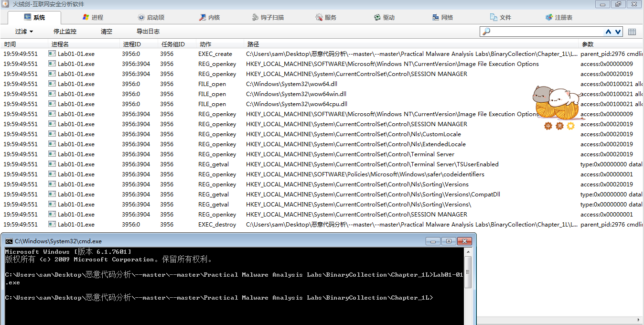
Task: Click the 服务 tab icon
Action: [x=319, y=17]
